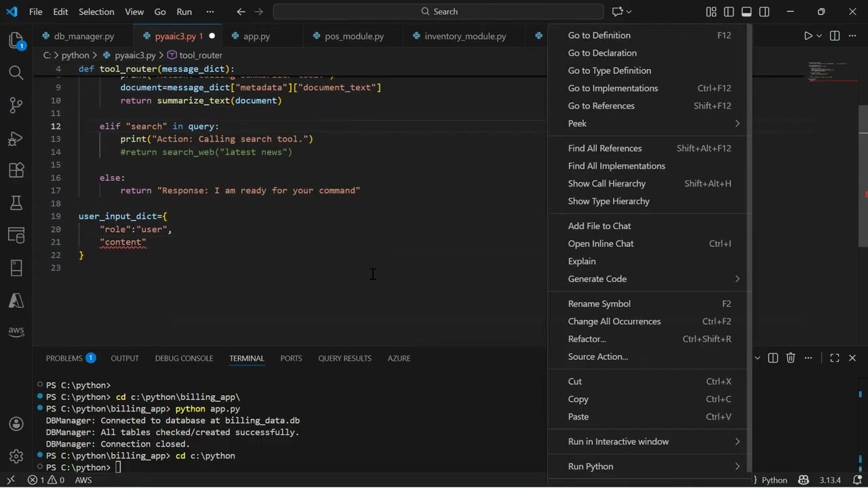The height and width of the screenshot is (488, 868).
Task: Open the AWS Toolkit view
Action: (x=16, y=332)
